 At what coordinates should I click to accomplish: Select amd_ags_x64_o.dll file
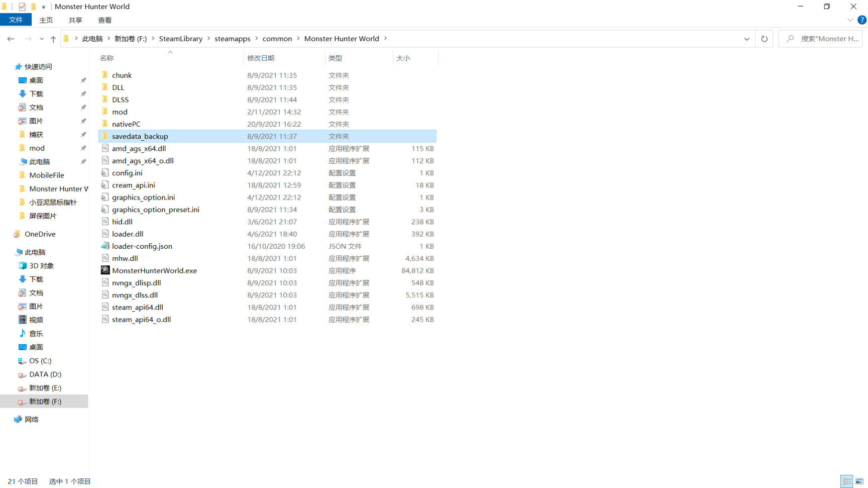(143, 161)
